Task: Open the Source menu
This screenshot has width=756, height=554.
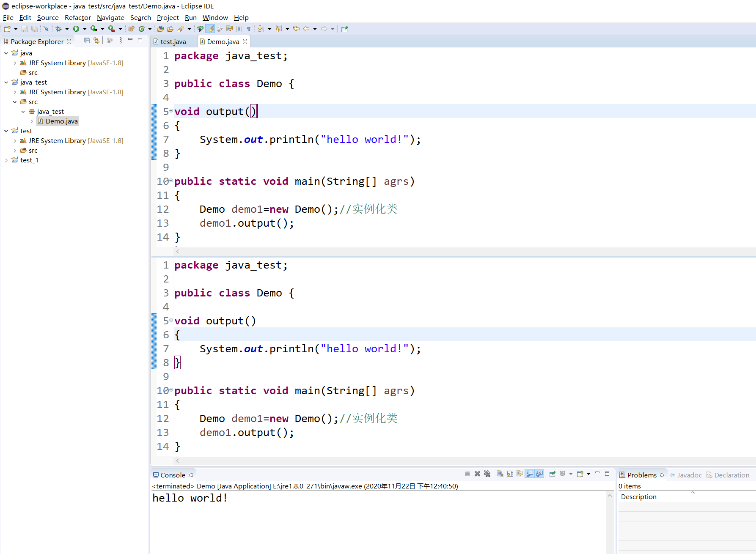Action: 48,17
